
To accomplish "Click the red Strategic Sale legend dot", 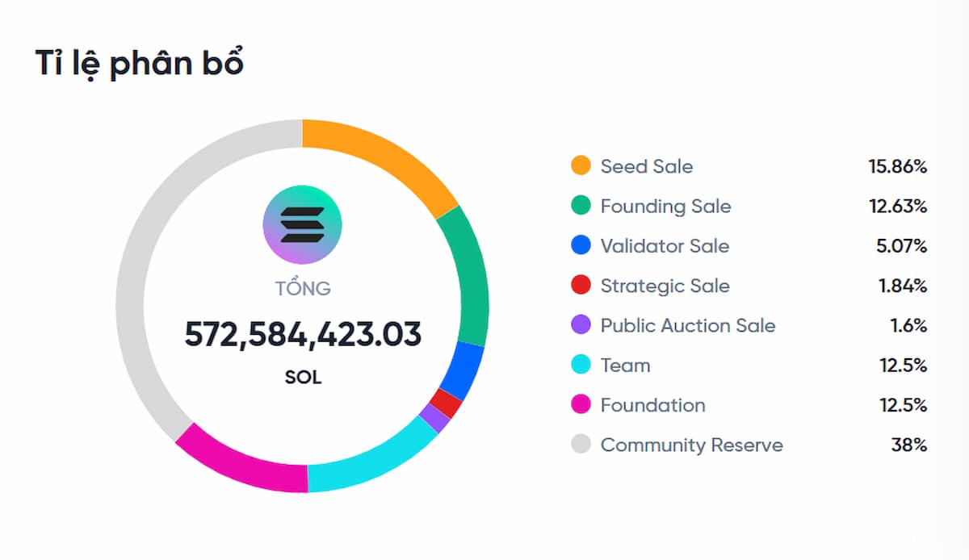I will point(581,286).
